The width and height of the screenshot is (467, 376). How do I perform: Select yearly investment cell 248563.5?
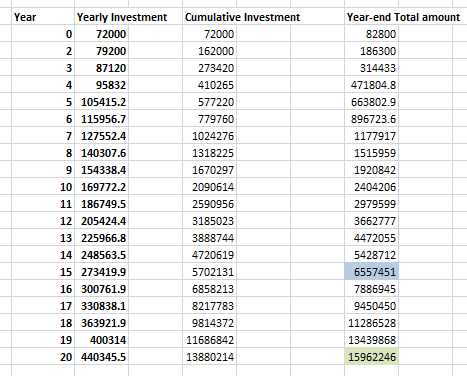point(101,255)
